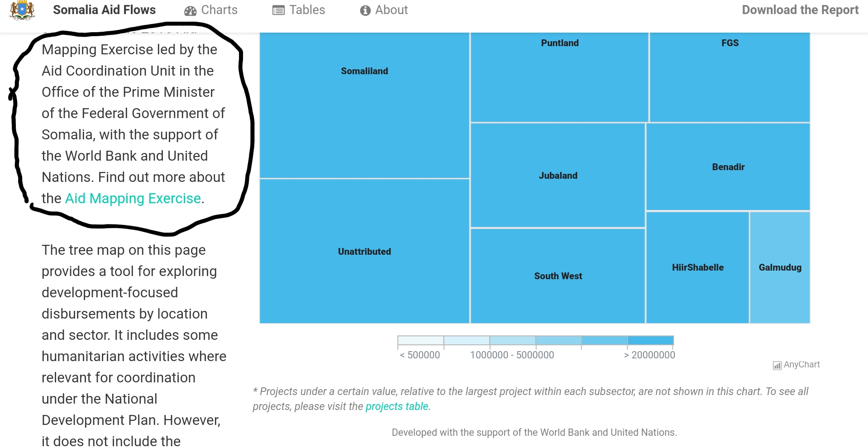This screenshot has height=448, width=868.
Task: Select the Unattributed treemap block
Action: 364,251
